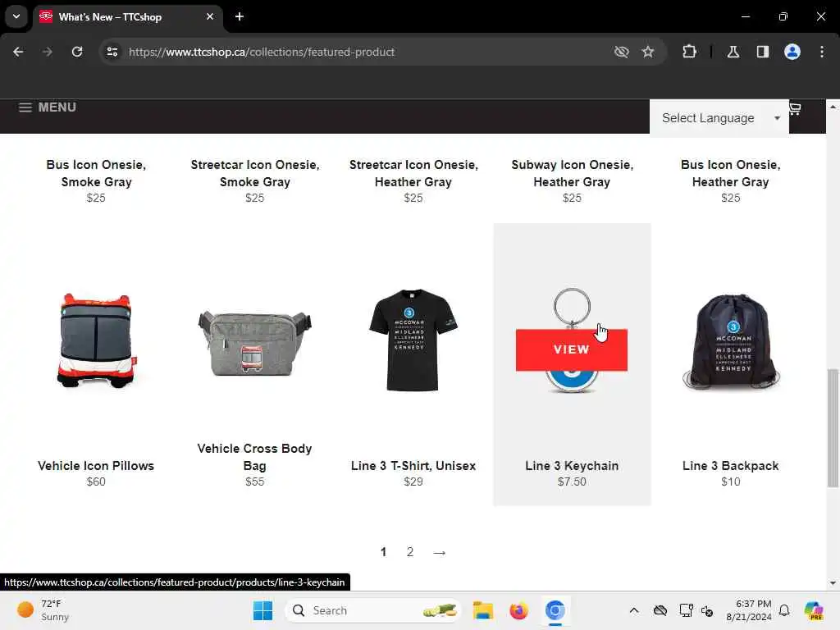
Task: Reload the page
Action: (77, 52)
